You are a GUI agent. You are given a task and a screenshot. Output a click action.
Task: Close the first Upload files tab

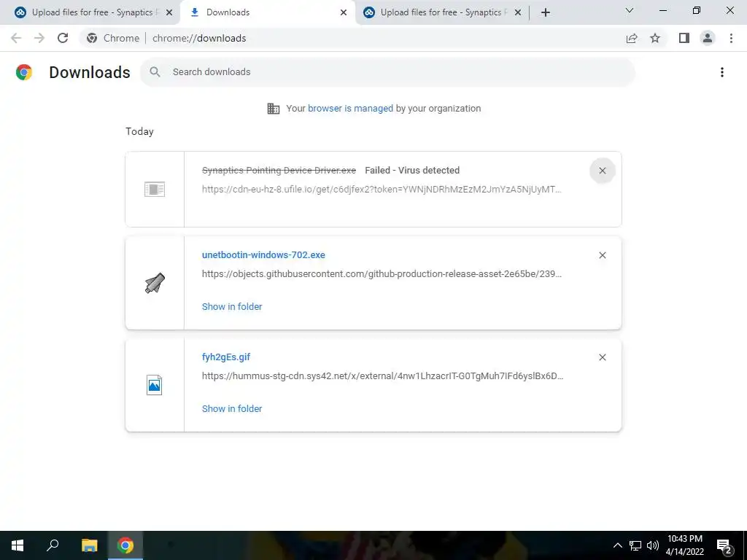(169, 12)
